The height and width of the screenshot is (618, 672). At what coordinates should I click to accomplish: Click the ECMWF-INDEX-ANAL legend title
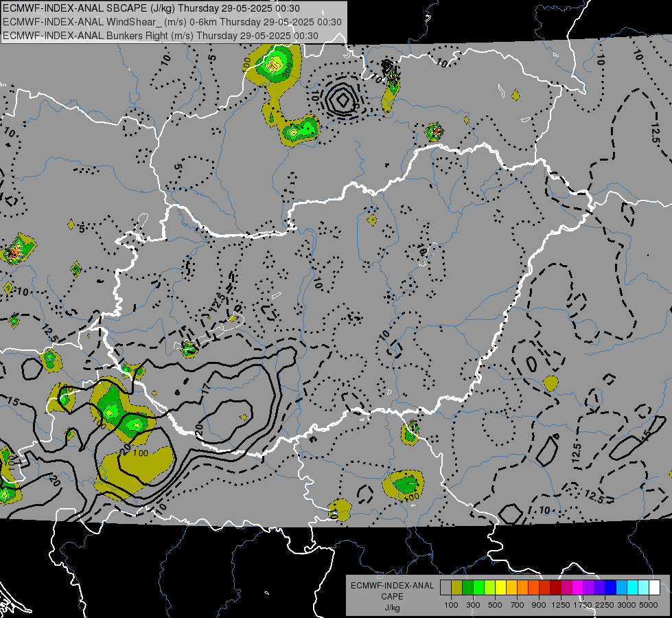[x=392, y=586]
